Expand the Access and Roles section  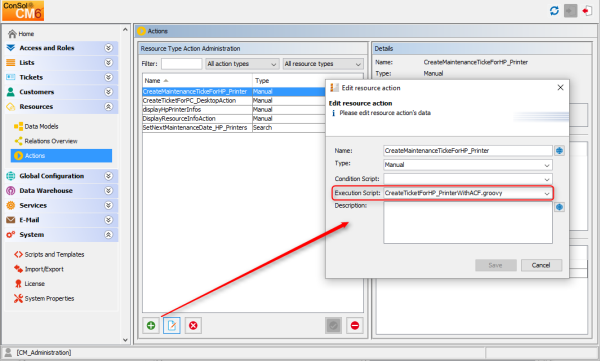point(109,48)
